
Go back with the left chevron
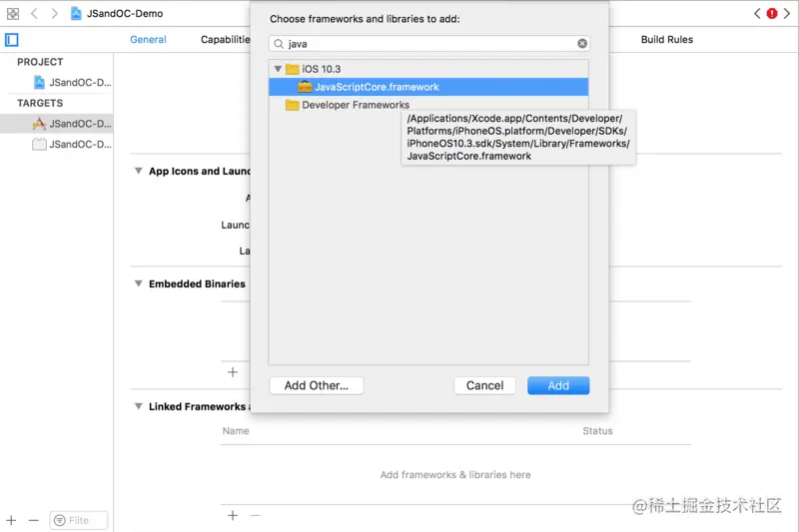click(x=34, y=14)
